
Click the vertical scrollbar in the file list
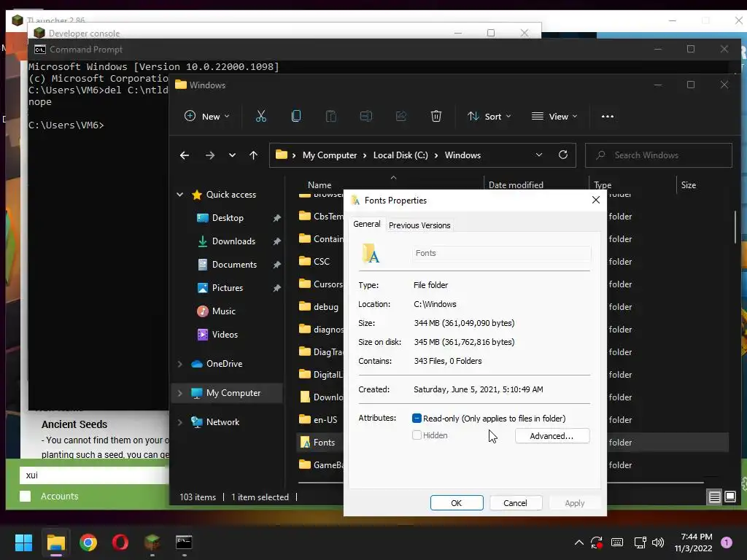735,226
